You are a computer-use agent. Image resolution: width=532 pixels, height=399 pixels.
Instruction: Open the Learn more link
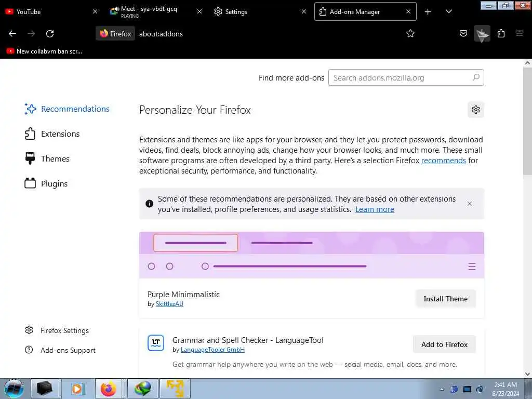pyautogui.click(x=375, y=209)
